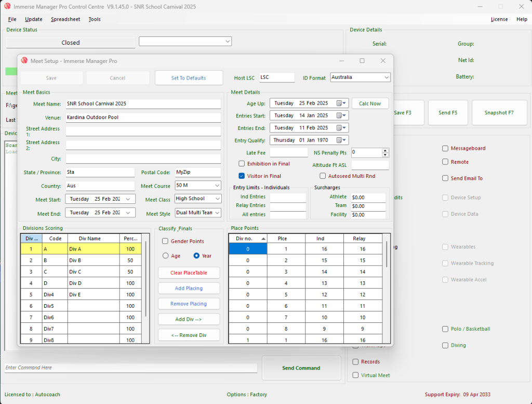532x404 pixels.
Task: Expand the Meet Style dropdown
Action: tap(198, 213)
